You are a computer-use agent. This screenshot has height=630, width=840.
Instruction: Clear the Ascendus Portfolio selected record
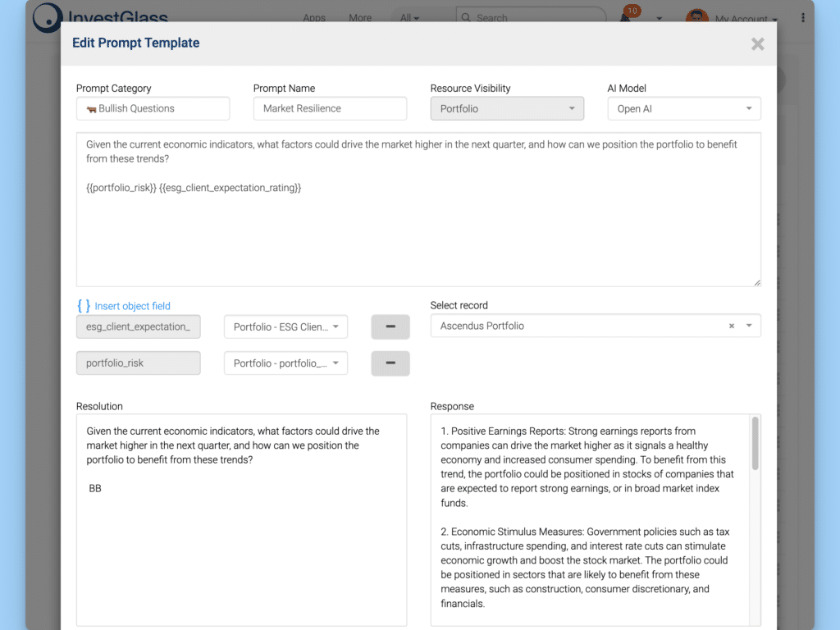pos(732,326)
